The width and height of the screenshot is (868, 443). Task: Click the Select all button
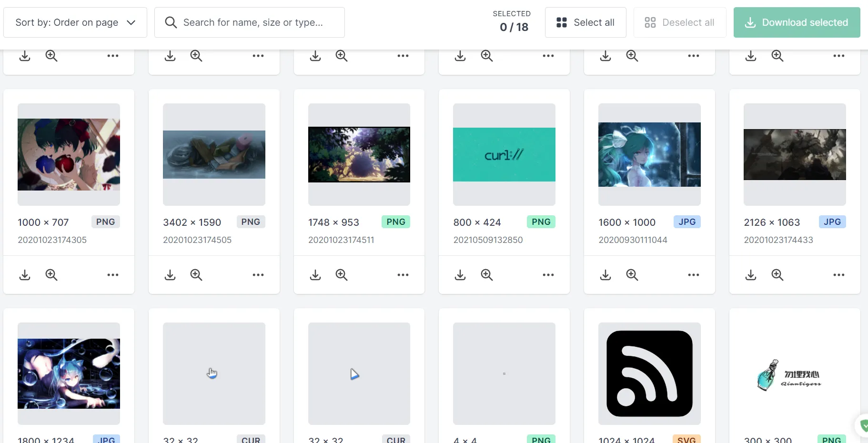pos(585,22)
